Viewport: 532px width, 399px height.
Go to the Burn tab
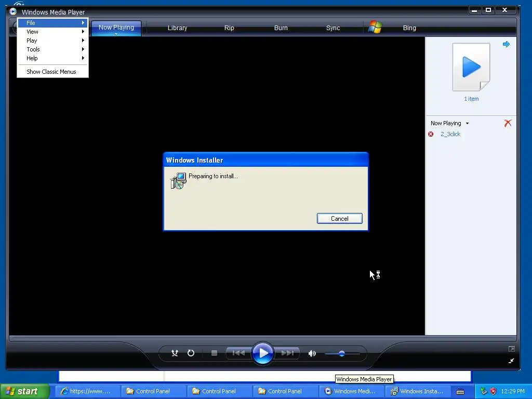coord(281,28)
